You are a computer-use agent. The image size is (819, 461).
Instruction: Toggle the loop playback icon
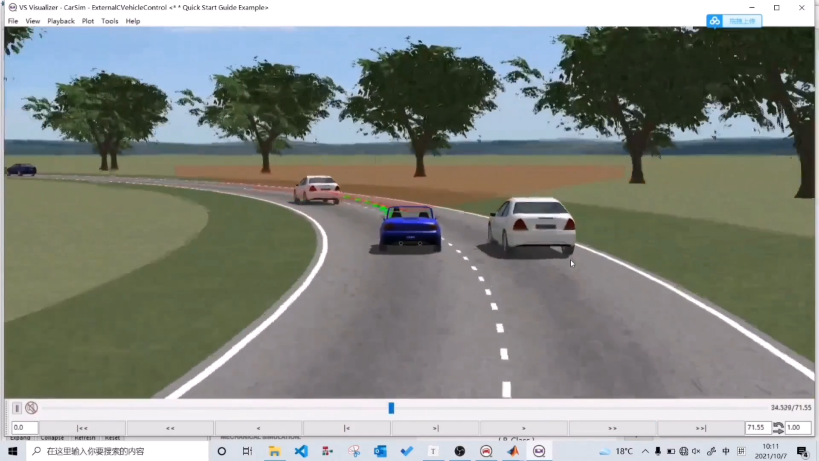click(778, 428)
